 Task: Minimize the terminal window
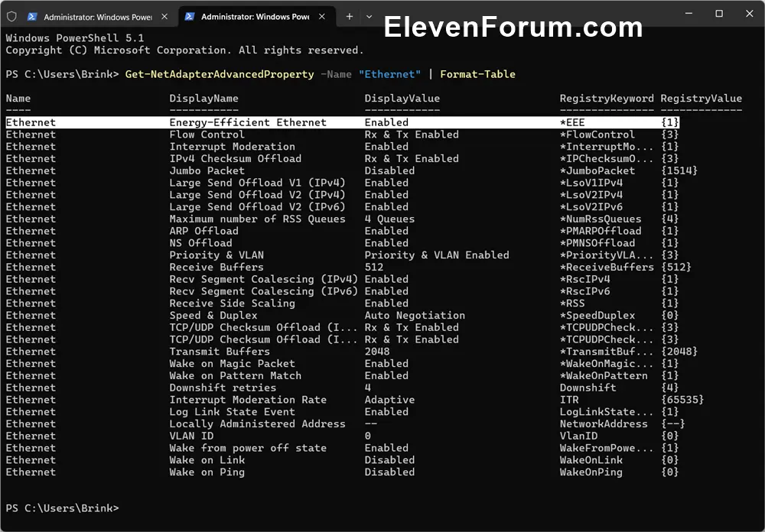[x=689, y=14]
